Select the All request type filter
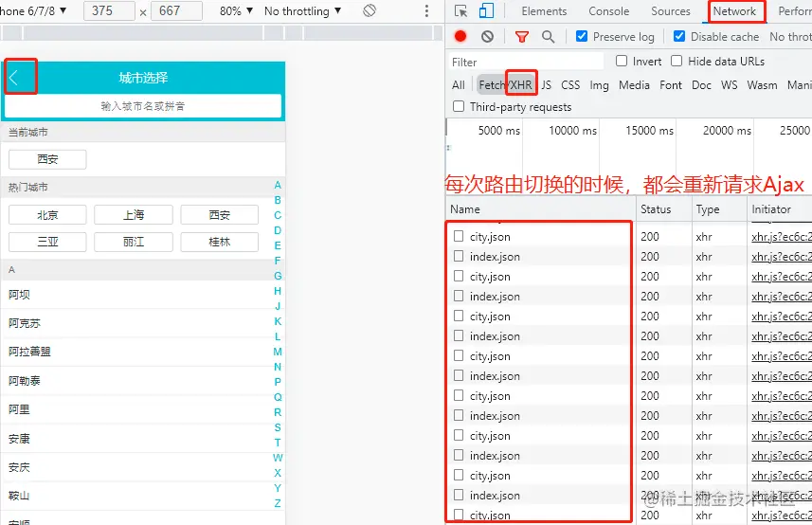Screen dimensions: 812x525 459,85
